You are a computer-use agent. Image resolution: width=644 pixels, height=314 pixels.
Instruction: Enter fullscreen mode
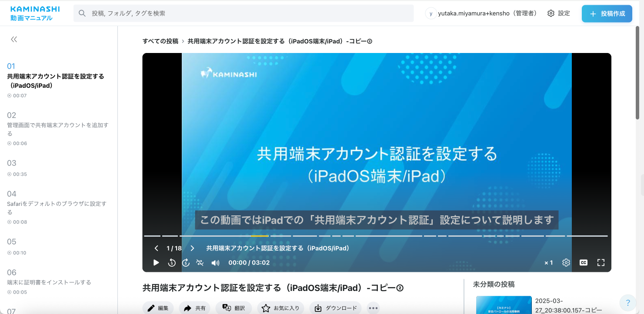[x=601, y=263]
